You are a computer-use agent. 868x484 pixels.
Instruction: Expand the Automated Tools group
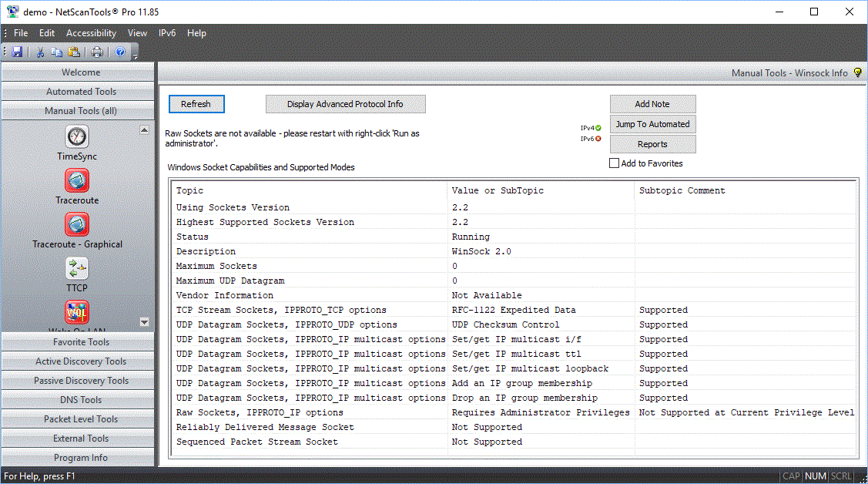coord(78,92)
